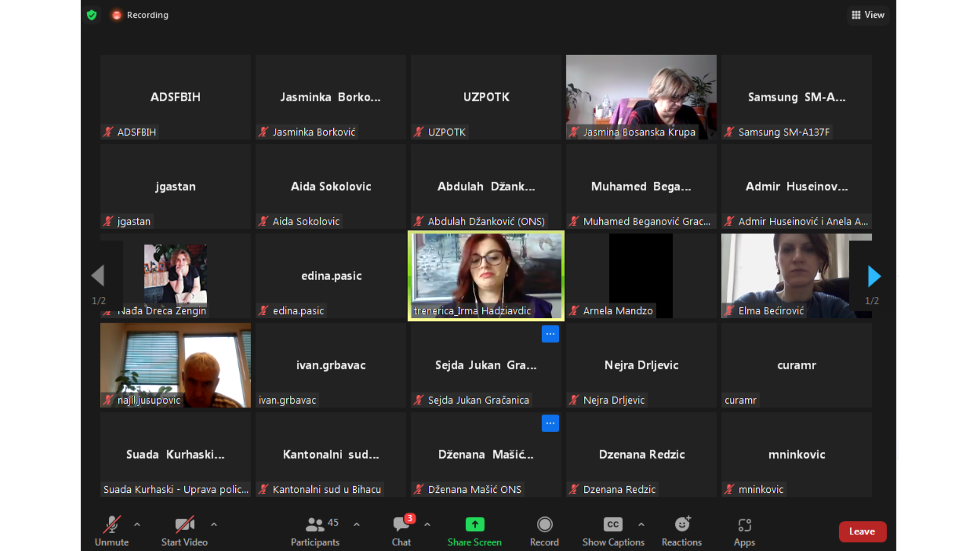Click muted mic icon on Aida Sokolovic tile
The height and width of the screenshot is (551, 980).
(x=263, y=221)
